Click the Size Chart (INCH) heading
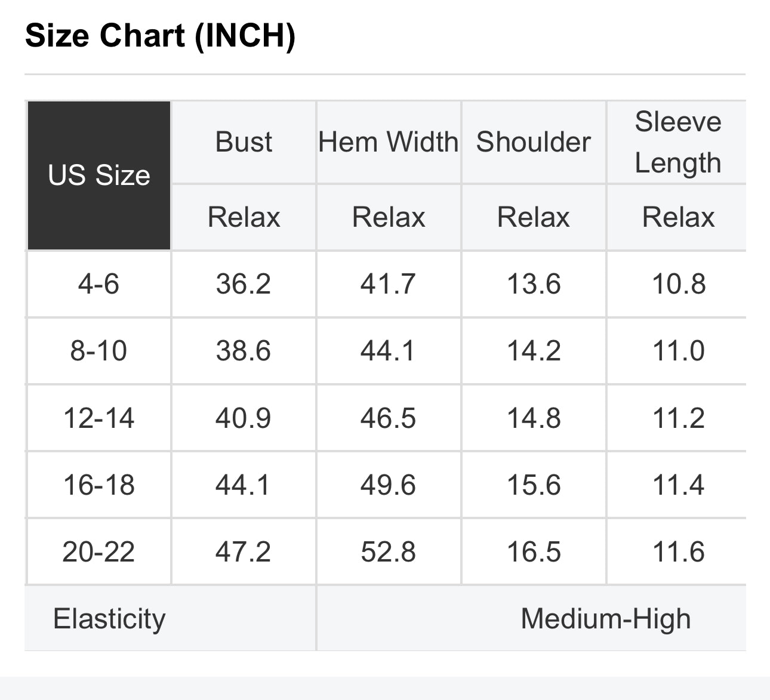The image size is (770, 700). point(161,36)
